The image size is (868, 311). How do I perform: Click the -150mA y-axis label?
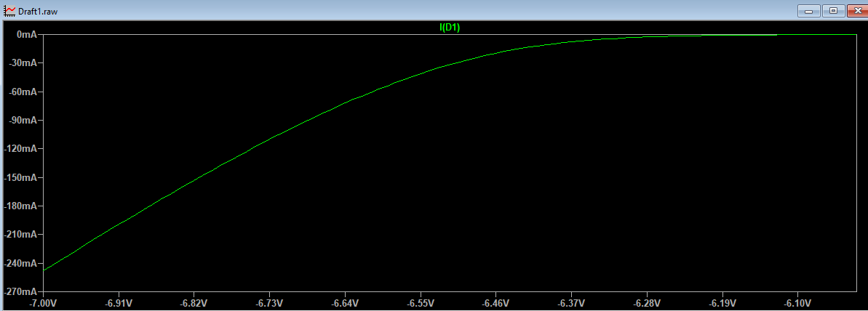[22, 177]
